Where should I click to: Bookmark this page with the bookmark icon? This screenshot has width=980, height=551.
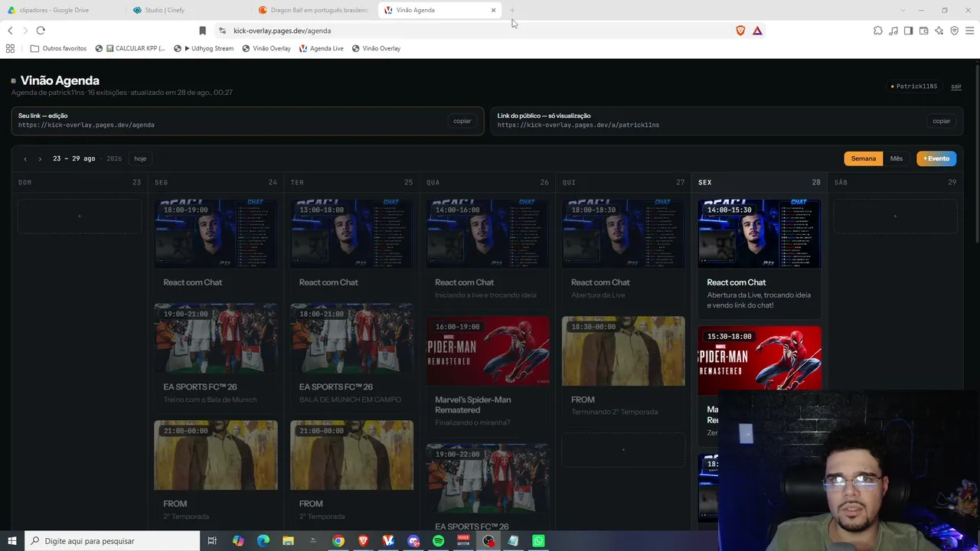(x=202, y=31)
